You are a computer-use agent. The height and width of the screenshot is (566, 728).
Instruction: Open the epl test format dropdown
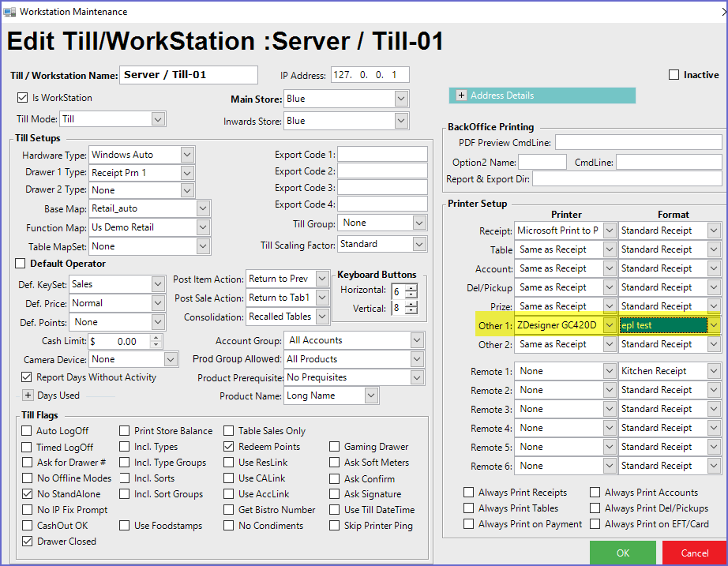point(714,325)
